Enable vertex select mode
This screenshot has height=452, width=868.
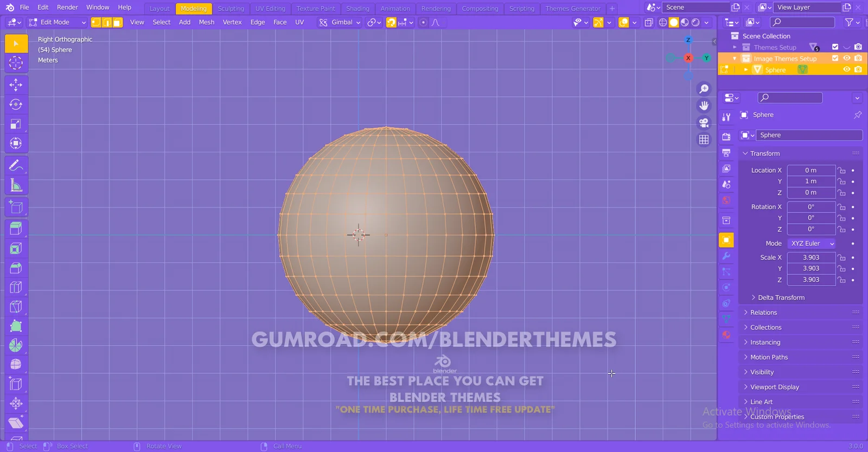tap(96, 22)
